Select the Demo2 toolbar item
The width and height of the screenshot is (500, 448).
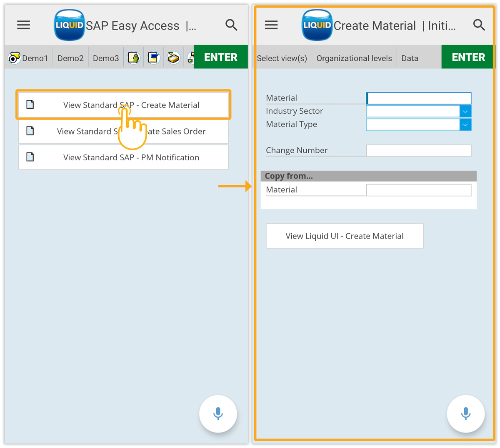tap(70, 58)
